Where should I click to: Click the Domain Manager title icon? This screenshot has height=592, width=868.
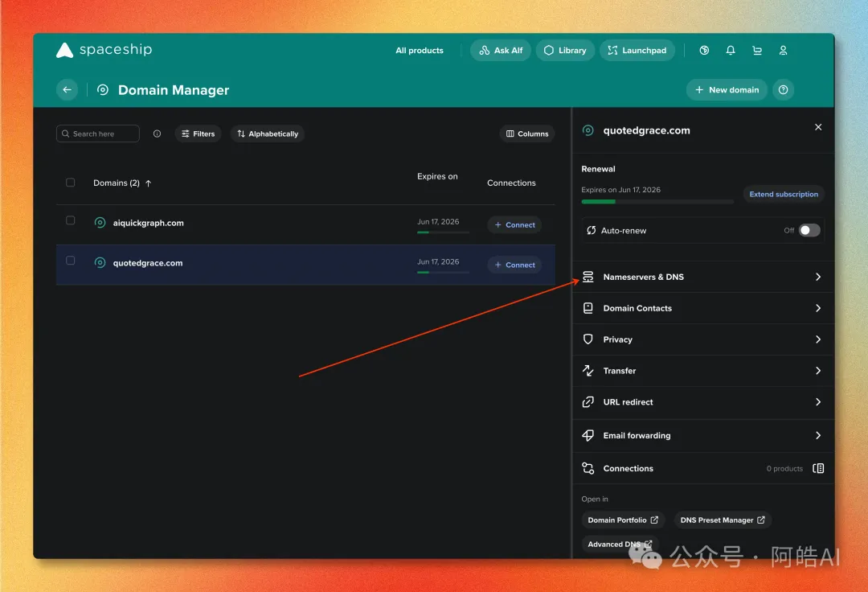102,90
